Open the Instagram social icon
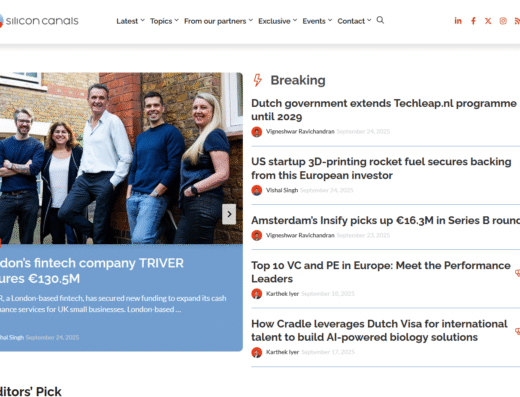Viewport: 520px width, 397px height. pyautogui.click(x=503, y=21)
